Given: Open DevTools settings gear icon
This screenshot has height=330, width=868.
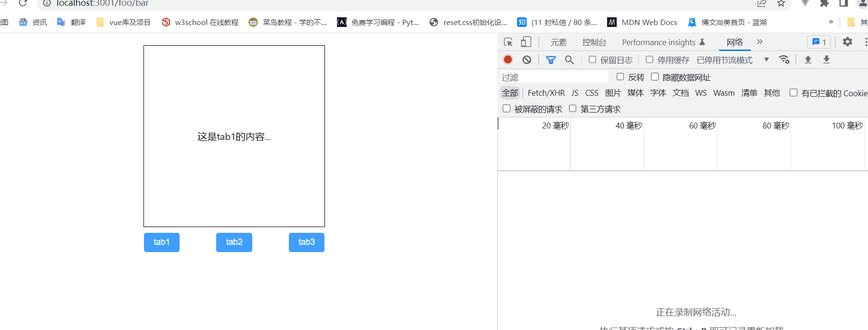Looking at the screenshot, I should tap(847, 42).
